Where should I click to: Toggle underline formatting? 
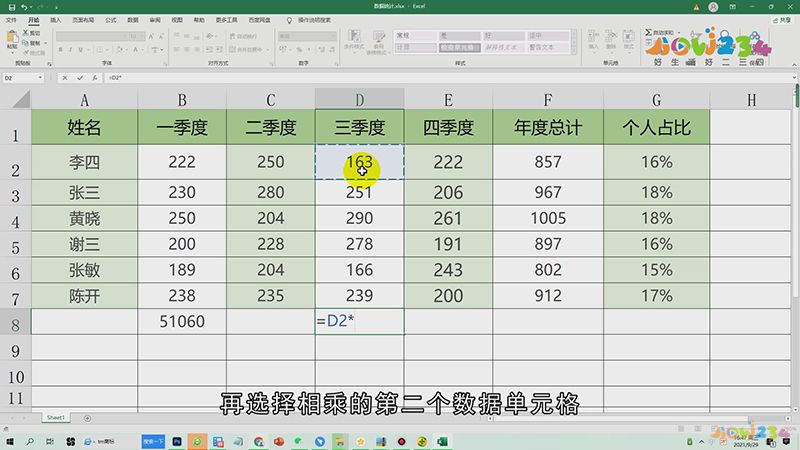pos(81,50)
